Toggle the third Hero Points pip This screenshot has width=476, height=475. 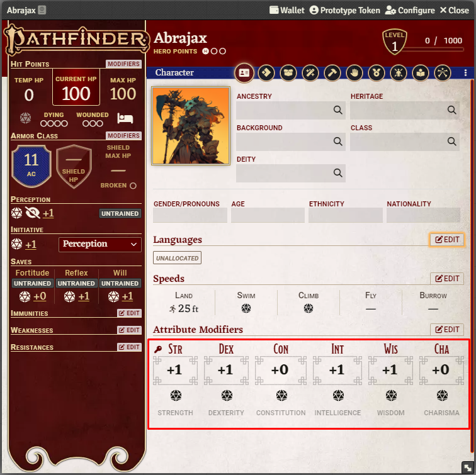coord(222,51)
